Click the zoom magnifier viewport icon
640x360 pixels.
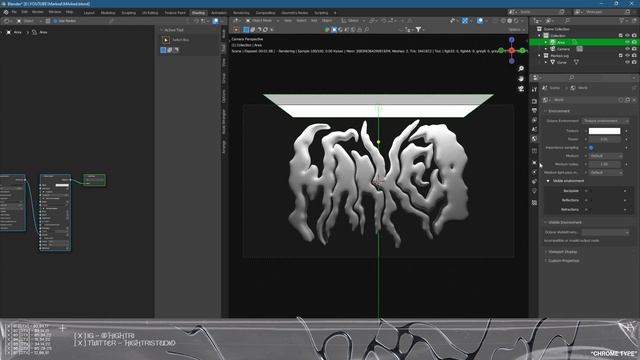click(521, 69)
